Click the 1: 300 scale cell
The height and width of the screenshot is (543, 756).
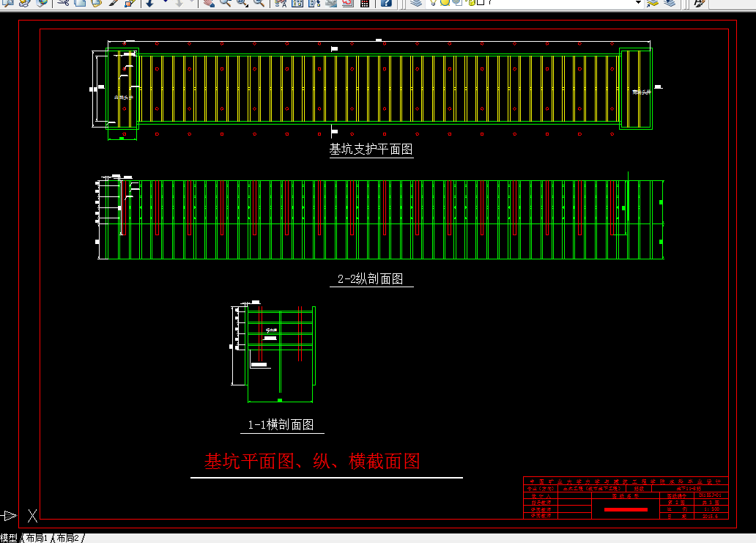point(711,509)
